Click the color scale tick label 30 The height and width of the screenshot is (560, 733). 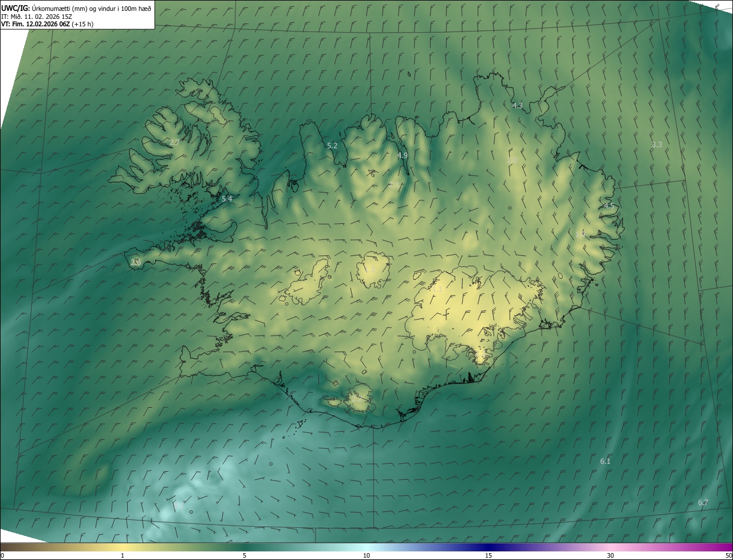click(x=610, y=555)
